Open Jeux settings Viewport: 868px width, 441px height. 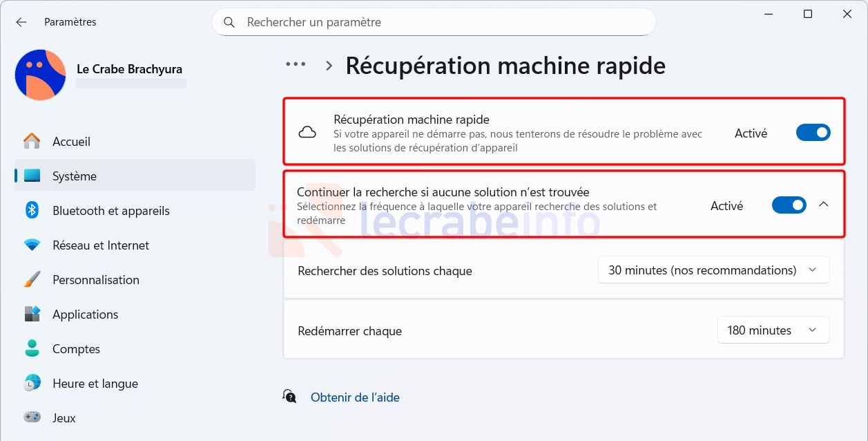[x=135, y=417]
